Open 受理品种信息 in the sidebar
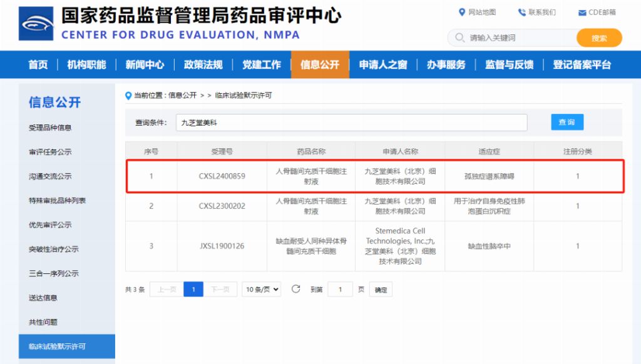This screenshot has width=641, height=364. [51, 127]
